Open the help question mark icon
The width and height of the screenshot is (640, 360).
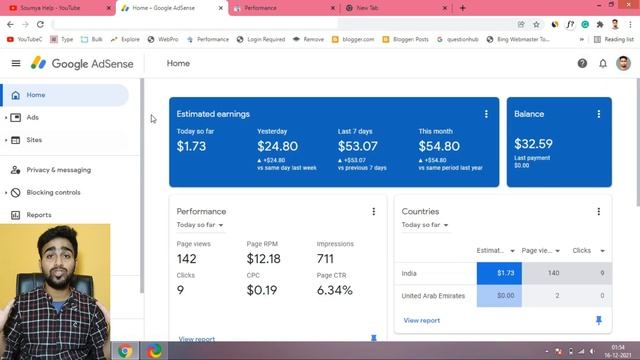click(x=582, y=63)
